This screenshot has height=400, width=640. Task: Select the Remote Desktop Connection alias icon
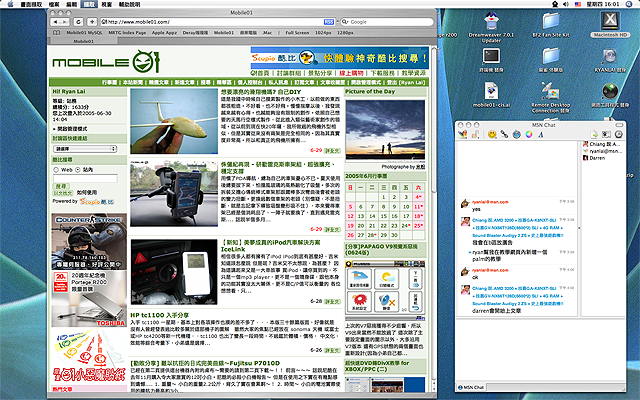pyautogui.click(x=551, y=91)
